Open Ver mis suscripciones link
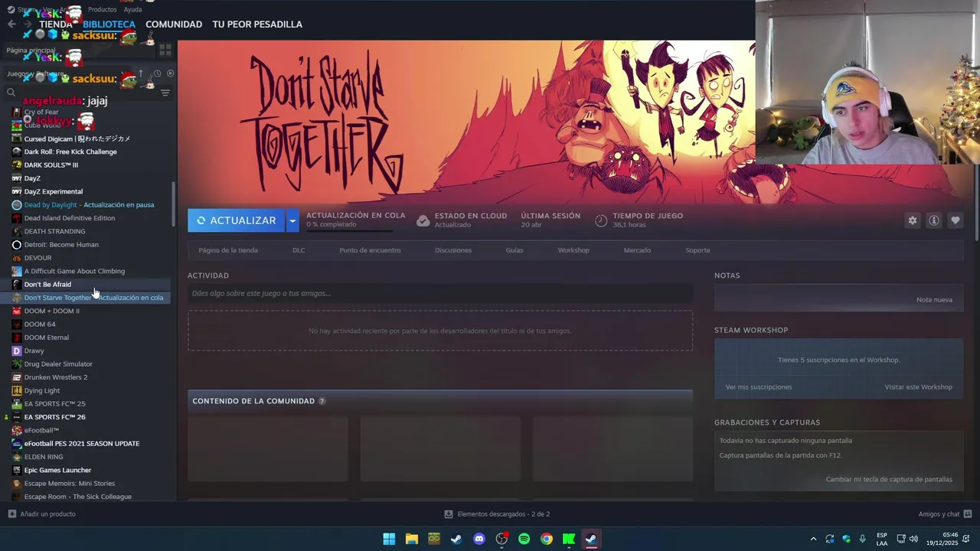Image resolution: width=980 pixels, height=551 pixels. point(759,387)
